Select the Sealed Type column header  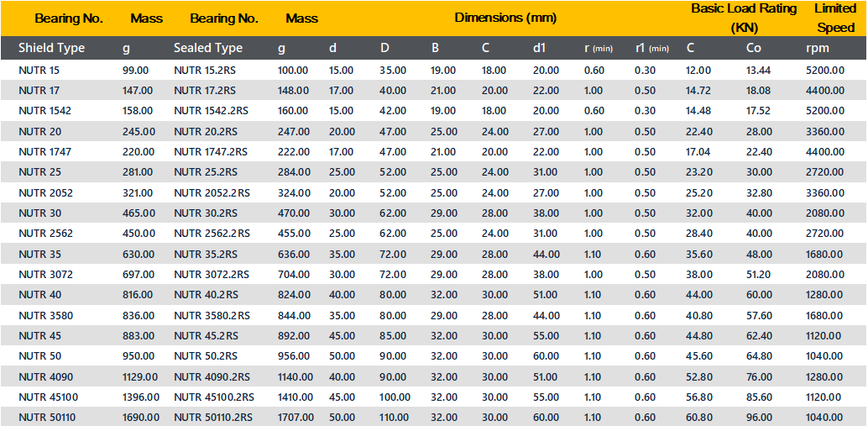coord(208,48)
